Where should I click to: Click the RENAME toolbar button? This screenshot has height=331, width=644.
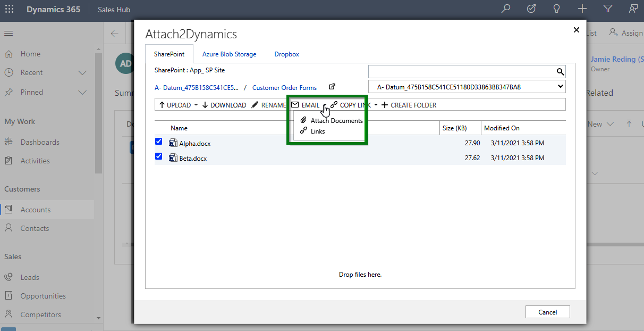(269, 105)
